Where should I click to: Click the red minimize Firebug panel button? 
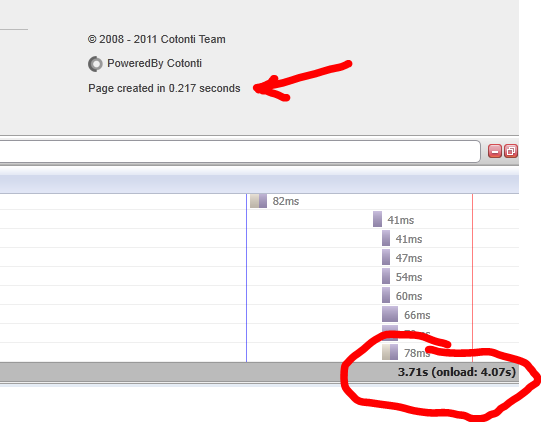click(495, 151)
